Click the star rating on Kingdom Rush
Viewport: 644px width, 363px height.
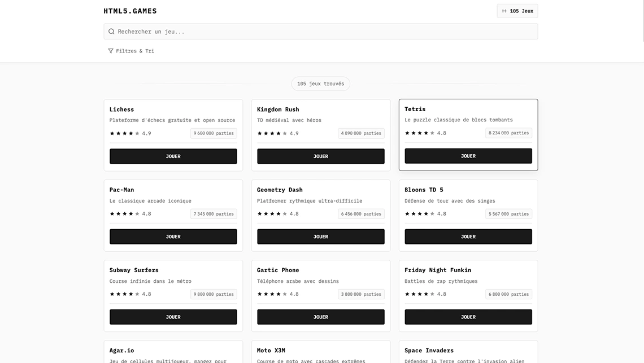[272, 134]
